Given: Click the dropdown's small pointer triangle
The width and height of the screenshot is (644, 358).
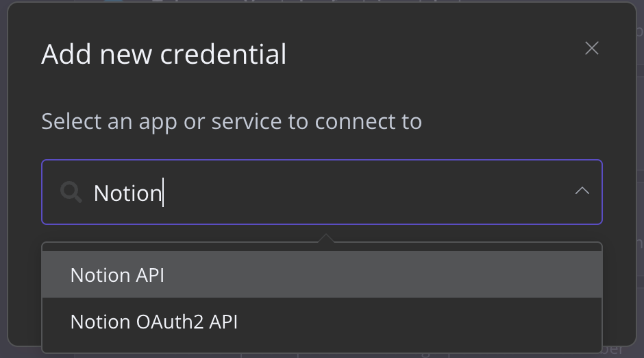Looking at the screenshot, I should (x=327, y=238).
